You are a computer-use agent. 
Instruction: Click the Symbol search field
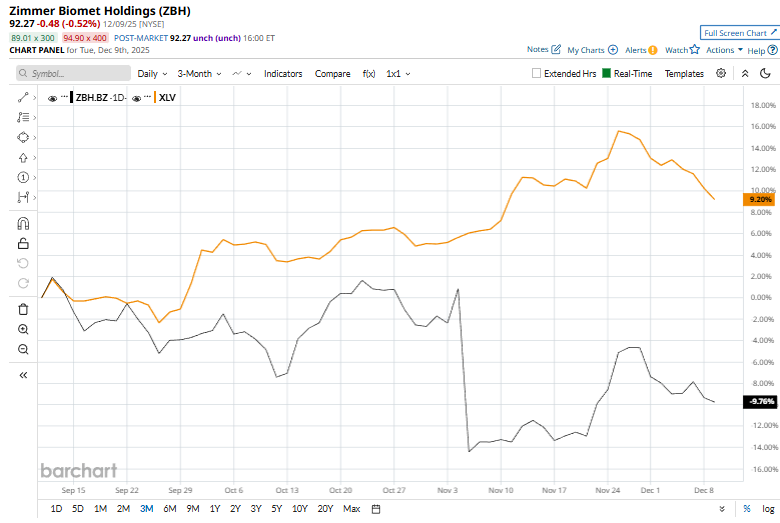coord(74,73)
